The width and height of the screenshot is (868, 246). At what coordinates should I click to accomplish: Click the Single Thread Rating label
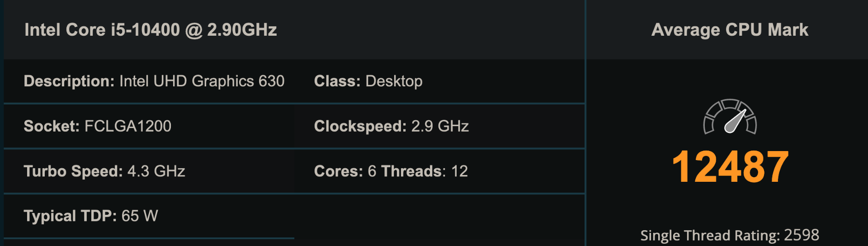point(710,235)
